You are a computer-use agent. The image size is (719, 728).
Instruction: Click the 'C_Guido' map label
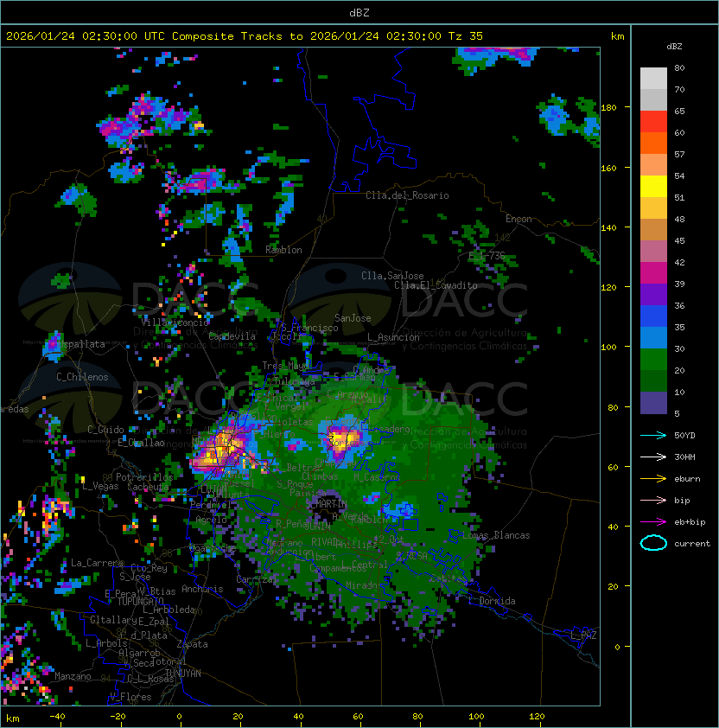(x=105, y=430)
